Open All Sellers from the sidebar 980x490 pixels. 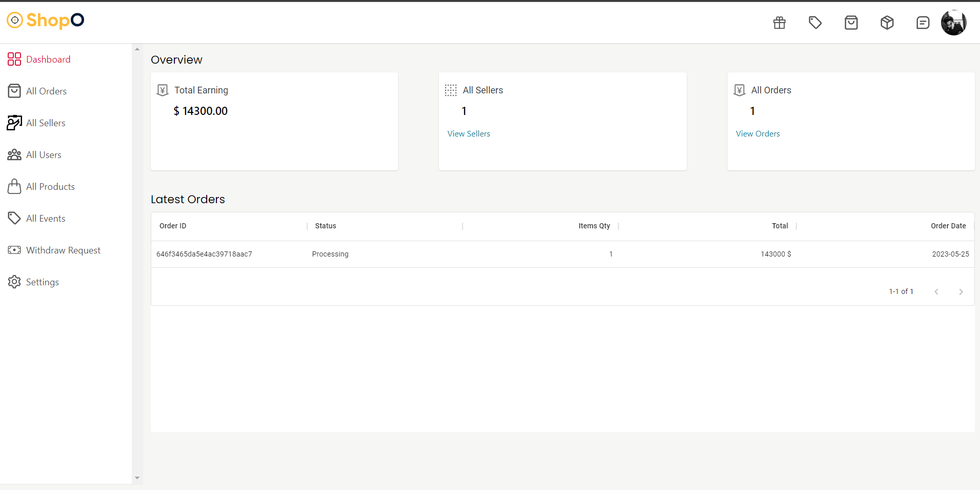(46, 123)
